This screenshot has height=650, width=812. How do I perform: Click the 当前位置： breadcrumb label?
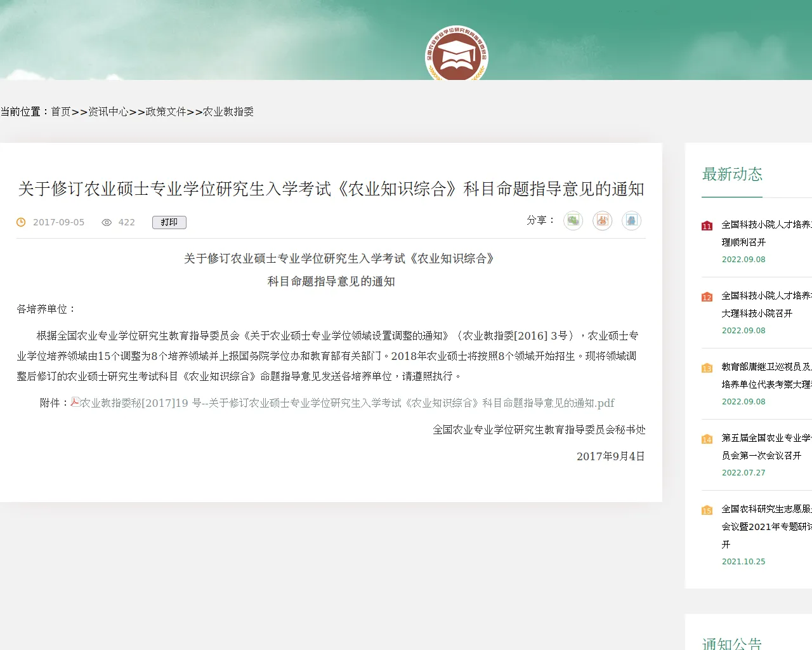pos(25,112)
